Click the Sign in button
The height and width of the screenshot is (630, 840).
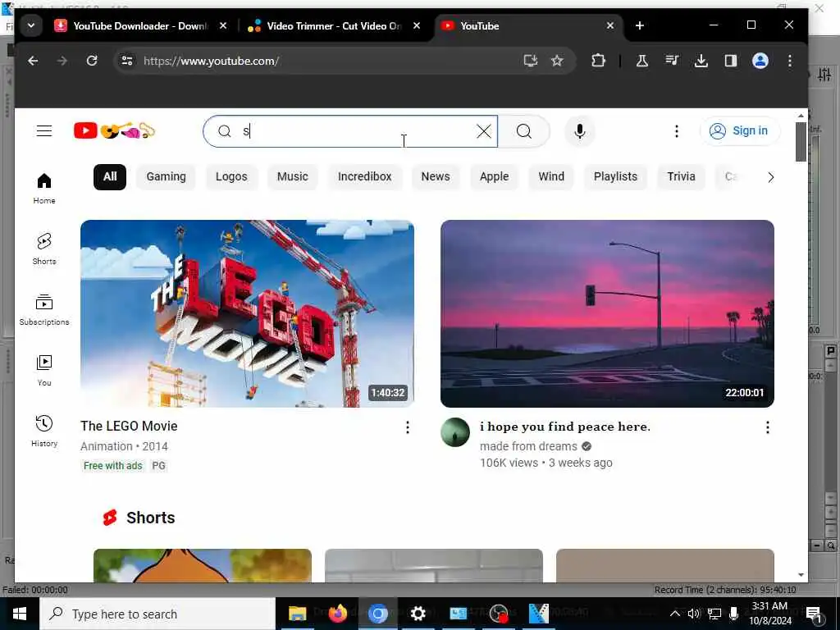pyautogui.click(x=740, y=130)
